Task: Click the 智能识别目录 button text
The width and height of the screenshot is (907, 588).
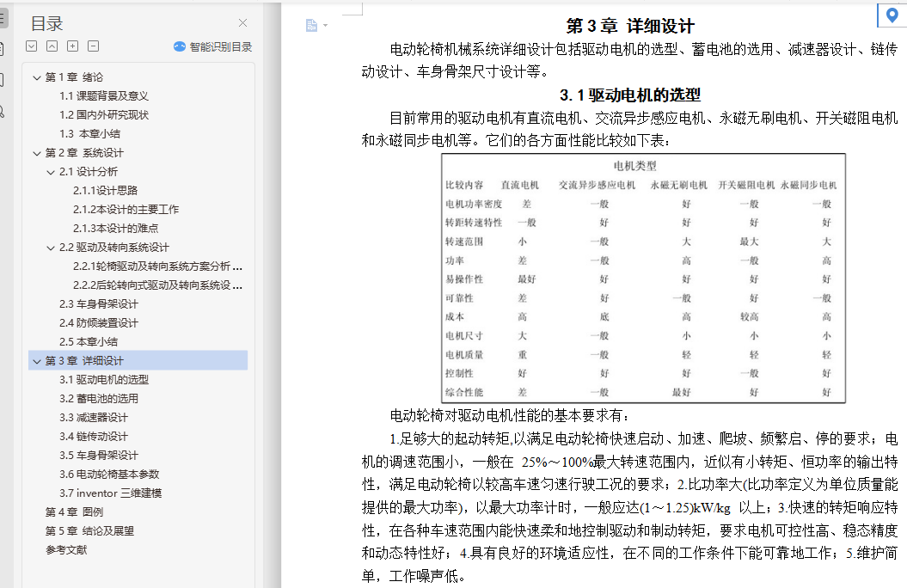Action: tap(221, 46)
